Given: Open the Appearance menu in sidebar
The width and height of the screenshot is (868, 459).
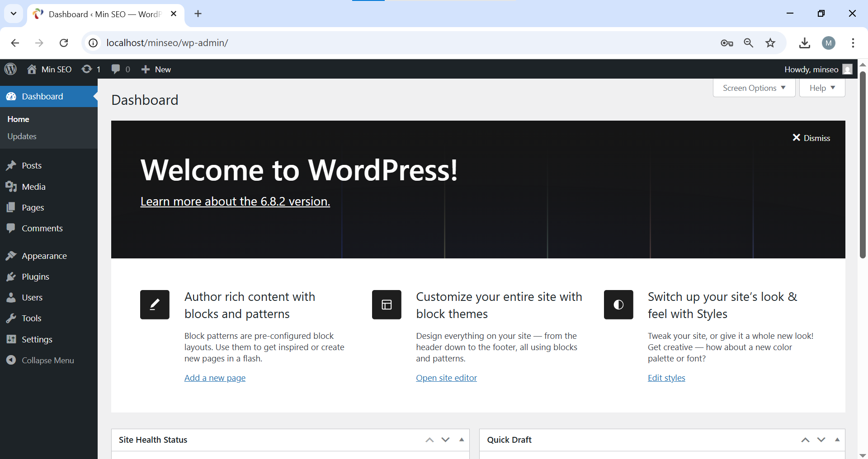Looking at the screenshot, I should [x=44, y=256].
